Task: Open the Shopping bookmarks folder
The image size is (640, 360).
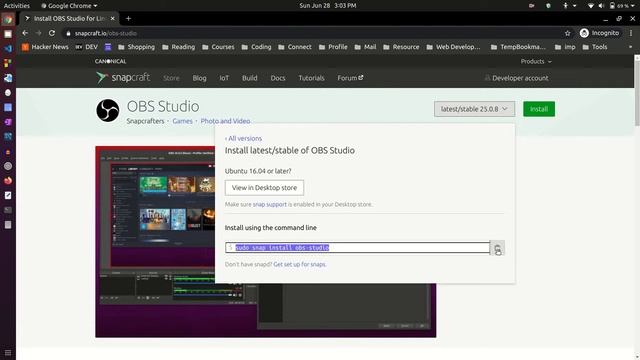Action: pyautogui.click(x=136, y=47)
